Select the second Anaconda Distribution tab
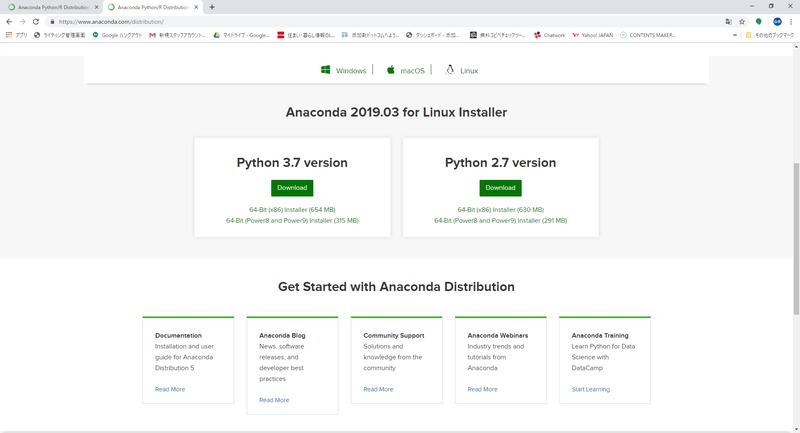Screen dimensions: 800x433 (x=152, y=7)
